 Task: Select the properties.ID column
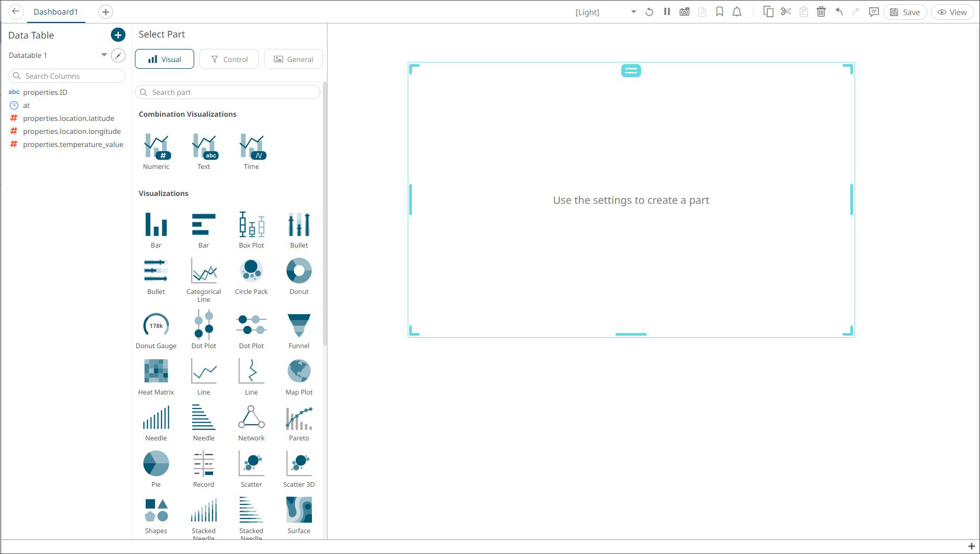(x=45, y=92)
